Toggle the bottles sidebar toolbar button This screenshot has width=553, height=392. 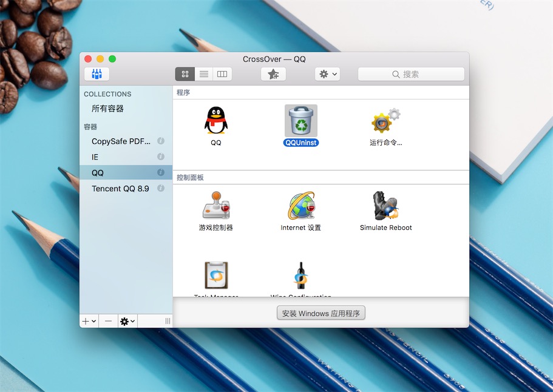pyautogui.click(x=97, y=74)
